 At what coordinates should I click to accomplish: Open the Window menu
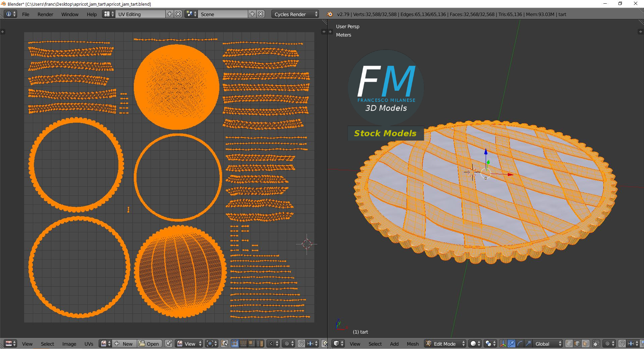(70, 14)
